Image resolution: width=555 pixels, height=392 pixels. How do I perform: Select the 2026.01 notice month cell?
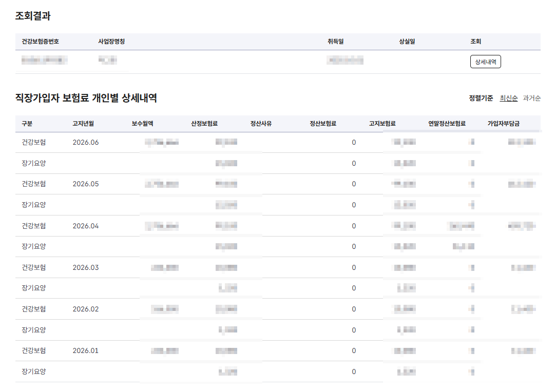pos(86,350)
